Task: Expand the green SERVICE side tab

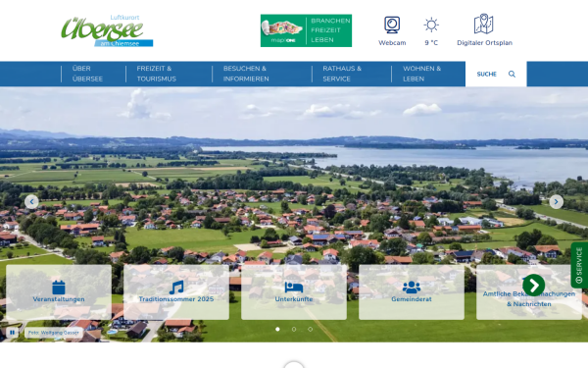Action: tap(579, 265)
